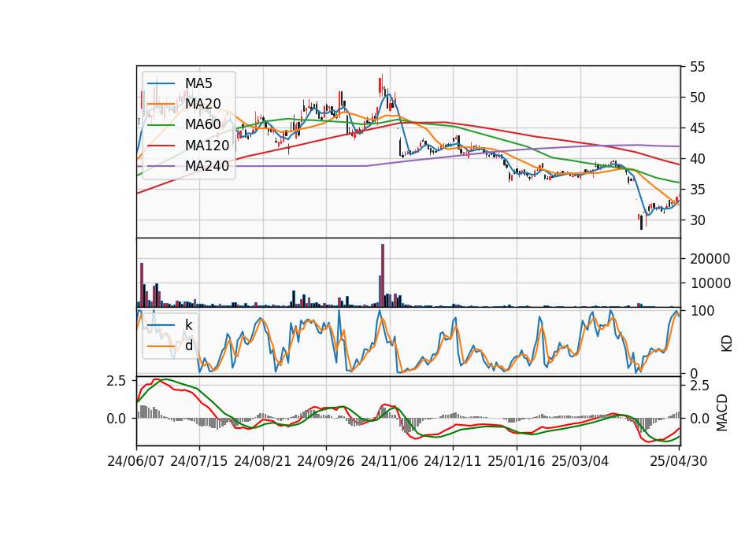
Task: Click the MA20 legend label
Action: click(x=202, y=104)
